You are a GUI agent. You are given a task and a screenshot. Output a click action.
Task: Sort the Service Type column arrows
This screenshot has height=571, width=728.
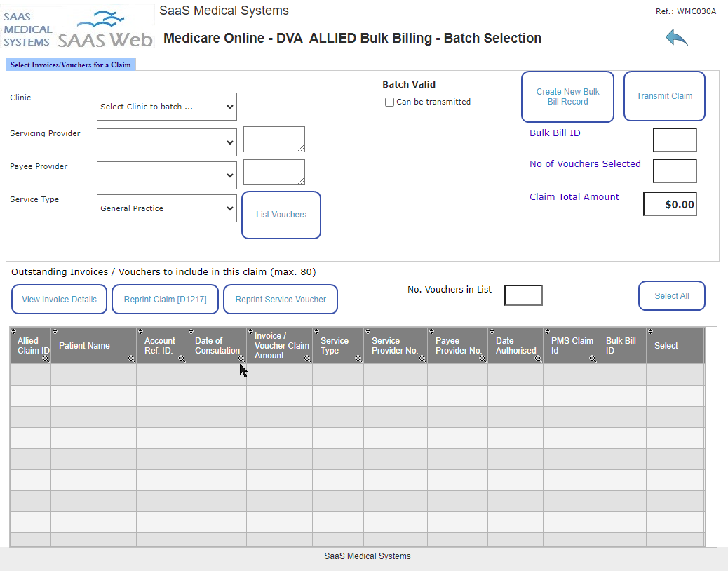316,332
